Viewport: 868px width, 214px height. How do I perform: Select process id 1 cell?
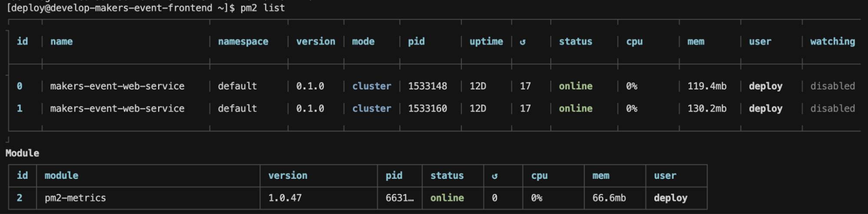pos(20,109)
